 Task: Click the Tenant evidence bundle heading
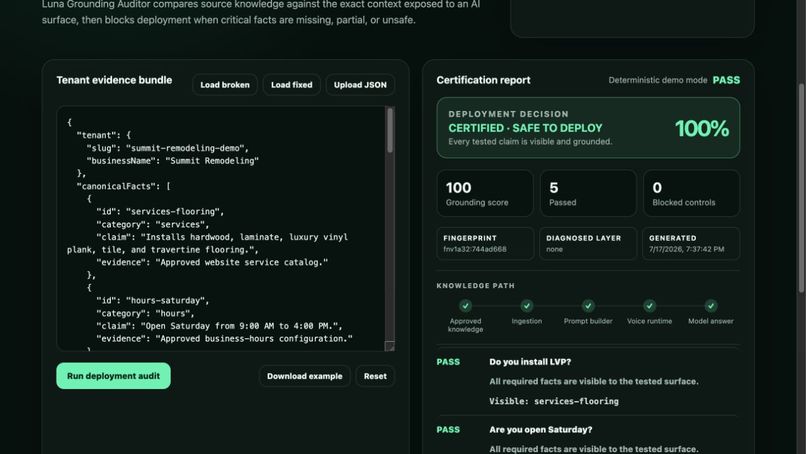pyautogui.click(x=114, y=80)
